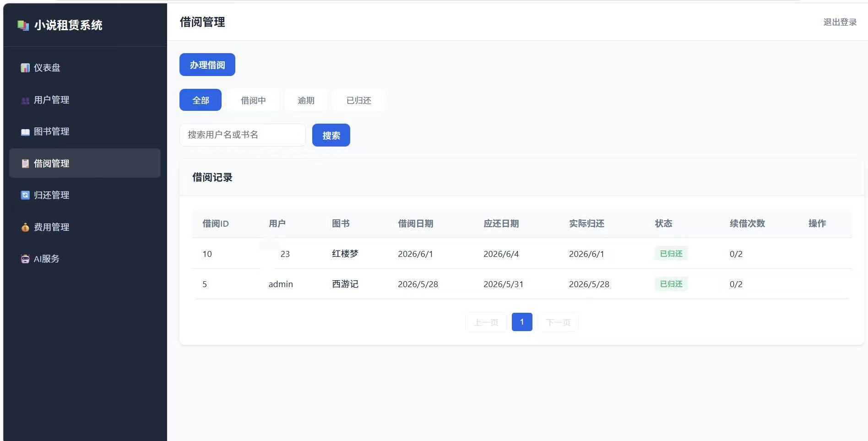Click the 归还管理 refresh icon
The image size is (868, 441).
(25, 195)
